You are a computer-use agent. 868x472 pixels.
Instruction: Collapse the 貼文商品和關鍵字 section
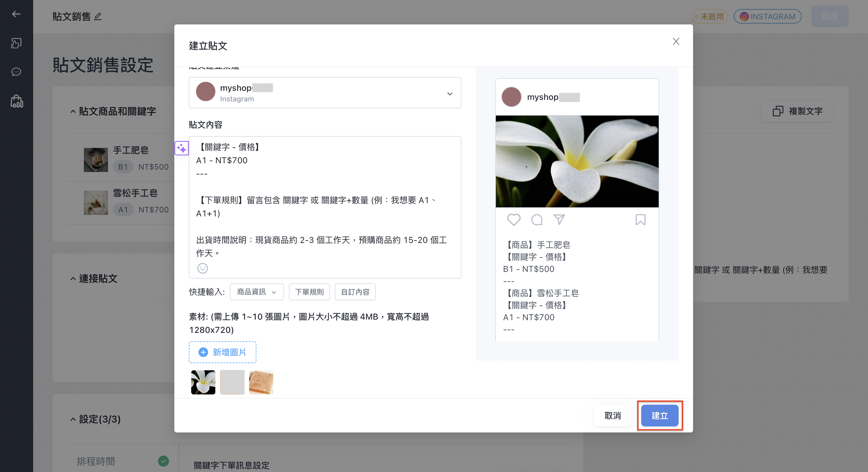pyautogui.click(x=73, y=111)
